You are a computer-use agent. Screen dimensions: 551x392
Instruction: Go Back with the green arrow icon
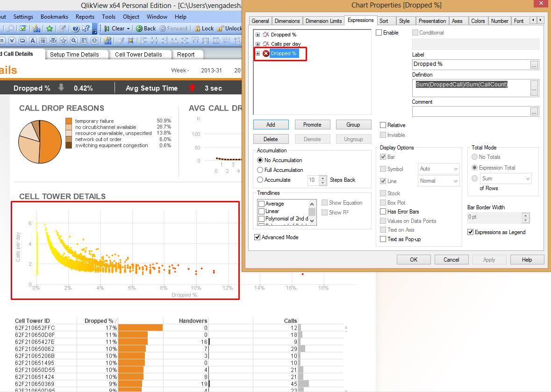click(x=139, y=29)
